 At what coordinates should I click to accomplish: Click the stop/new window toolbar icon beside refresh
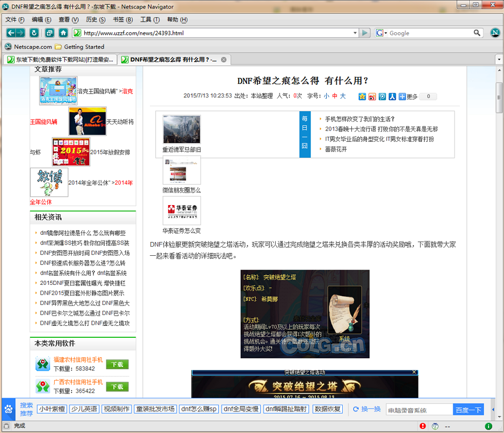(x=50, y=33)
